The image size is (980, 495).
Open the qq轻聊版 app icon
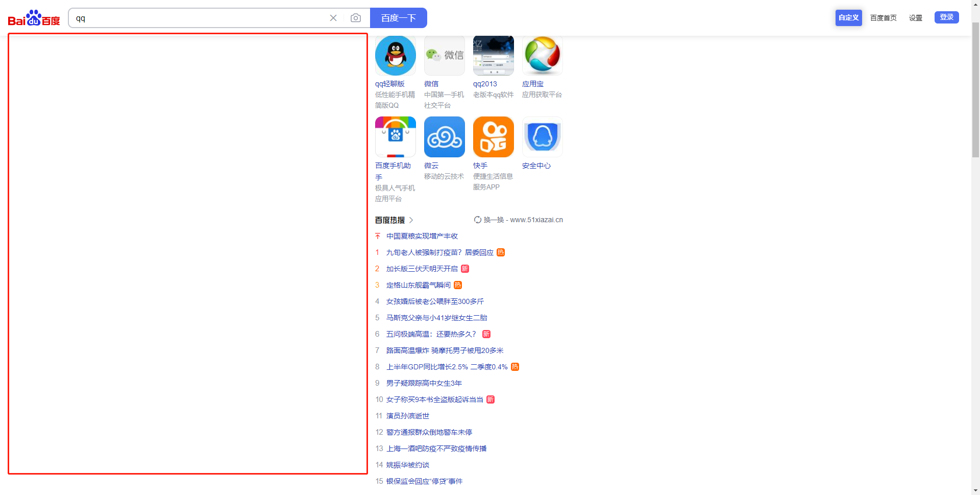[395, 55]
